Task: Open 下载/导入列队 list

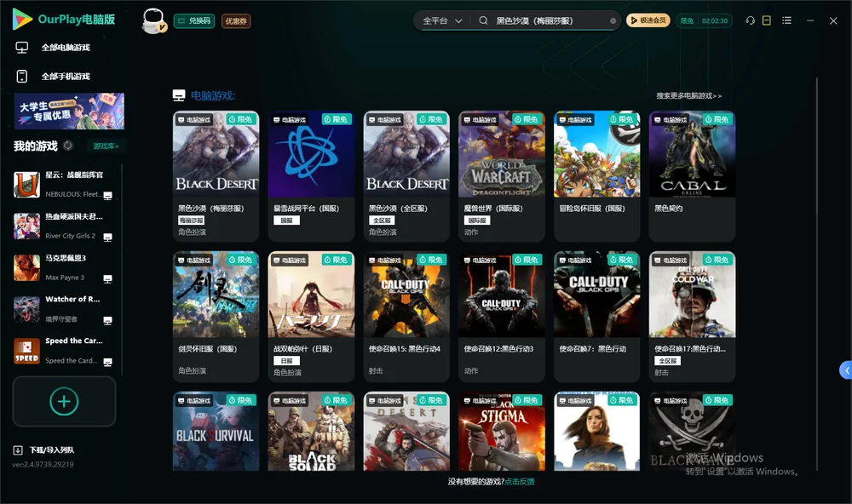Action: coord(44,450)
